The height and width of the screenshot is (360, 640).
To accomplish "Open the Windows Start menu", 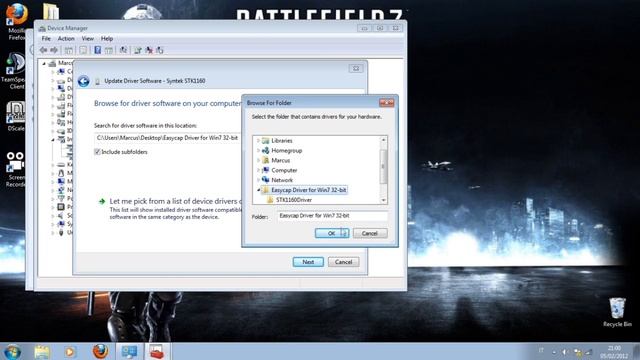I will (12, 351).
